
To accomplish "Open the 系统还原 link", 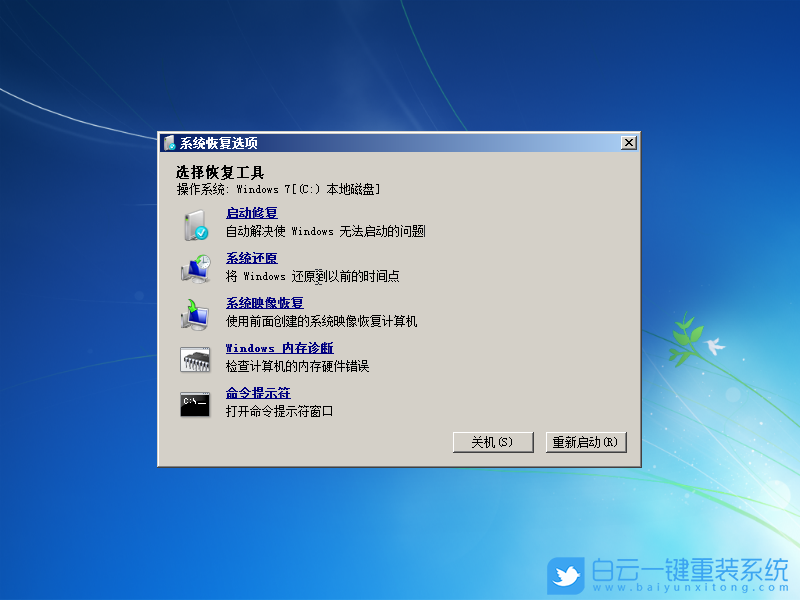I will 250,257.
